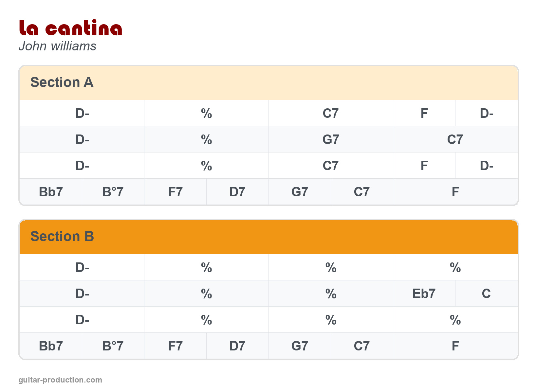Select B°7 chord in Section B
The image size is (537, 392).
[x=113, y=346]
